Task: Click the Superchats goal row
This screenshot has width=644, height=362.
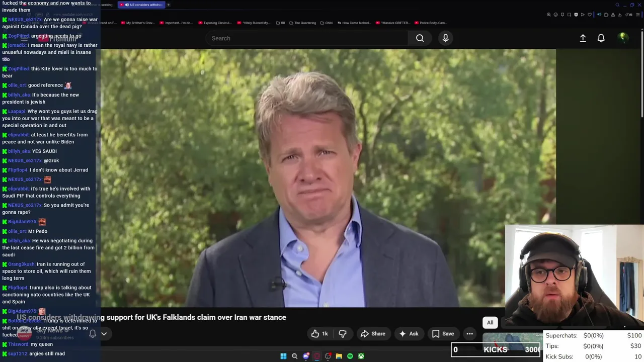Action: (x=594, y=335)
